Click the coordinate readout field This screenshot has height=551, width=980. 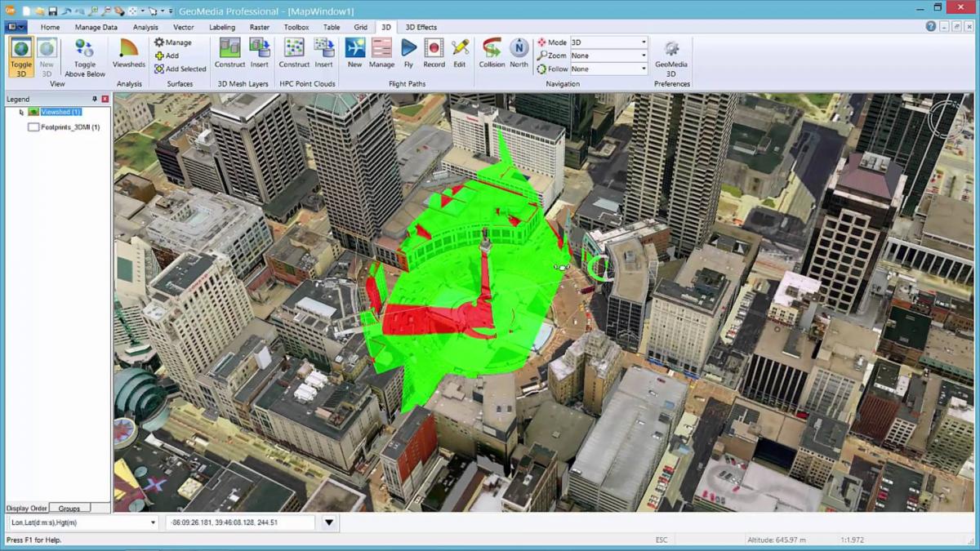pos(240,522)
